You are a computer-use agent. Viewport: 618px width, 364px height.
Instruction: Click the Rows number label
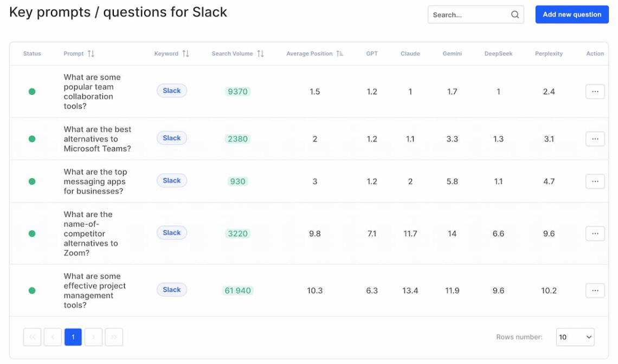(519, 337)
